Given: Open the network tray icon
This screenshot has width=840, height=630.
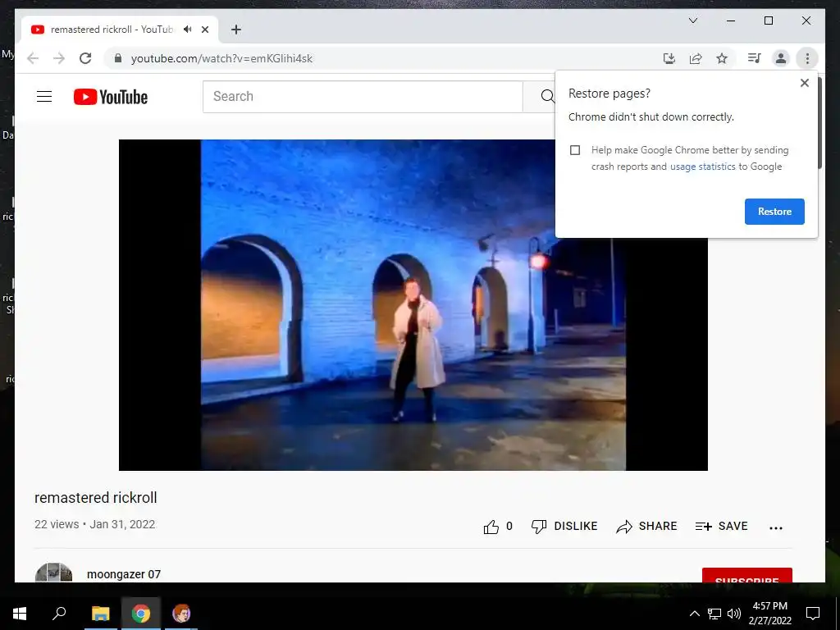Looking at the screenshot, I should (x=714, y=614).
